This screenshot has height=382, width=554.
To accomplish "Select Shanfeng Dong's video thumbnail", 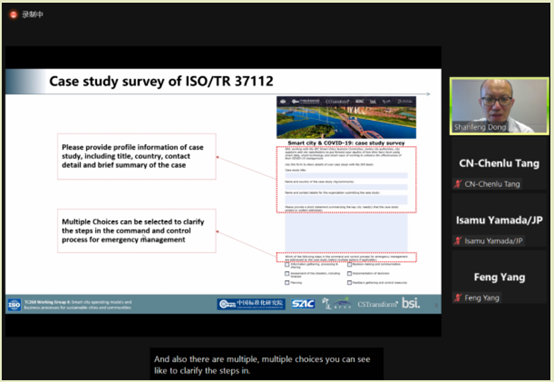I will click(499, 106).
